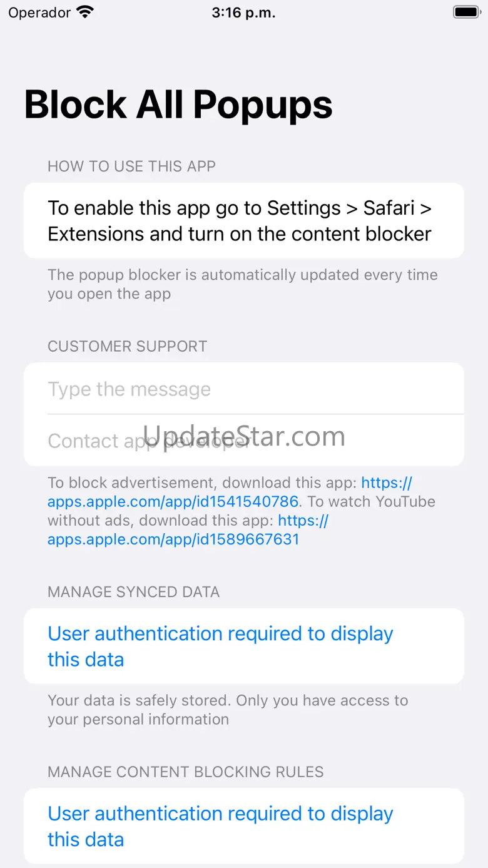Focus the 'Type the message' field
The width and height of the screenshot is (488, 868).
pos(244,389)
